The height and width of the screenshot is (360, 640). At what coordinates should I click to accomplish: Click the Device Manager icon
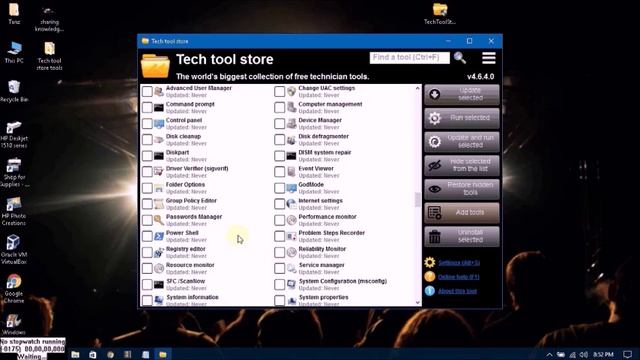291,124
